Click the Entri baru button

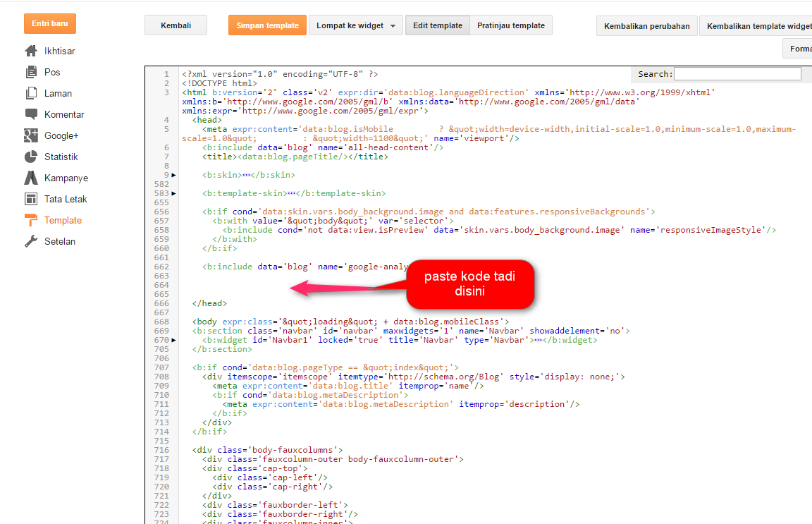click(50, 23)
